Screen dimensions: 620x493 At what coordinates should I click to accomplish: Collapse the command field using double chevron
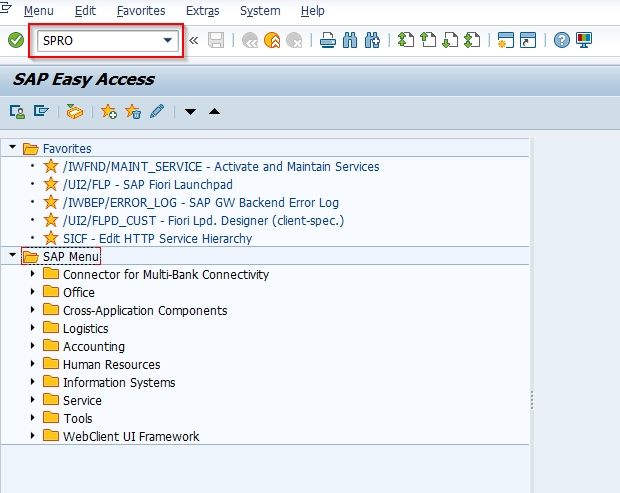[x=193, y=40]
